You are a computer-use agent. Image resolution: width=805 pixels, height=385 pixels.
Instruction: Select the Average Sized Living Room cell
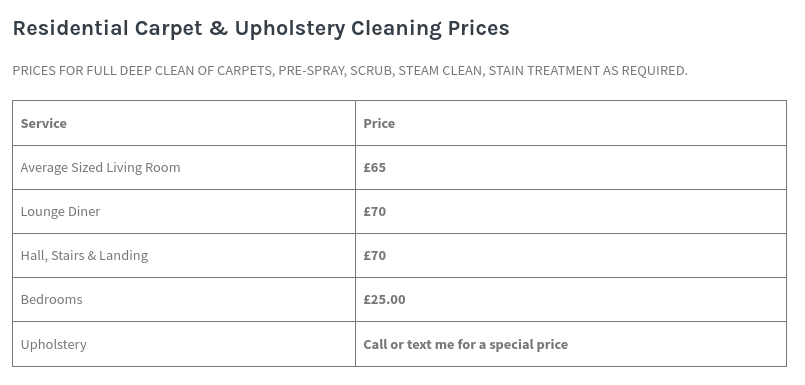point(184,167)
